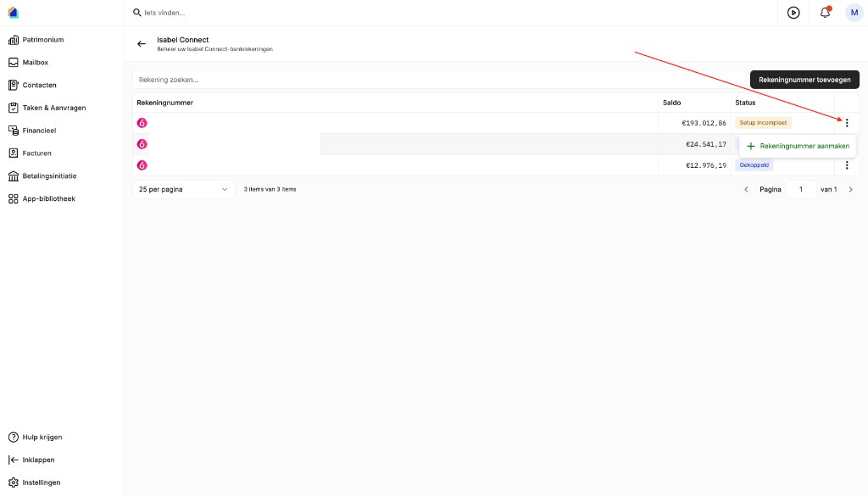Sort by Rekeningnummer column header

click(x=165, y=103)
